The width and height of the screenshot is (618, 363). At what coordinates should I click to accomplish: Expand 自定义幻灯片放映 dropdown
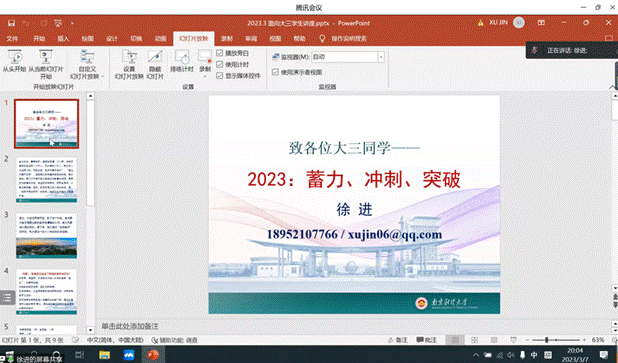(x=87, y=65)
